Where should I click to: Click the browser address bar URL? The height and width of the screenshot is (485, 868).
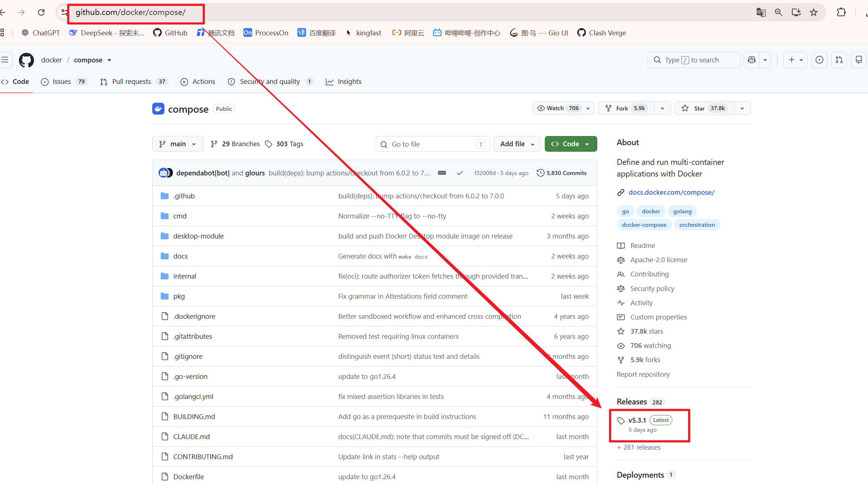130,12
